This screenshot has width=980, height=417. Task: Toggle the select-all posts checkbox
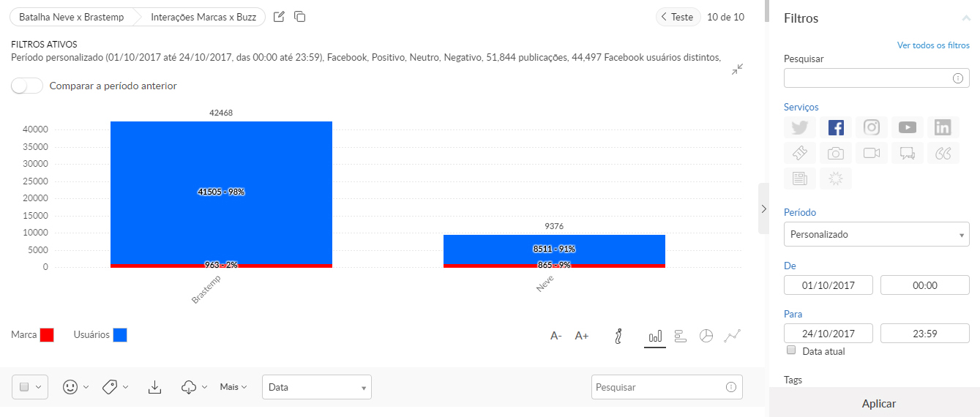coord(24,387)
